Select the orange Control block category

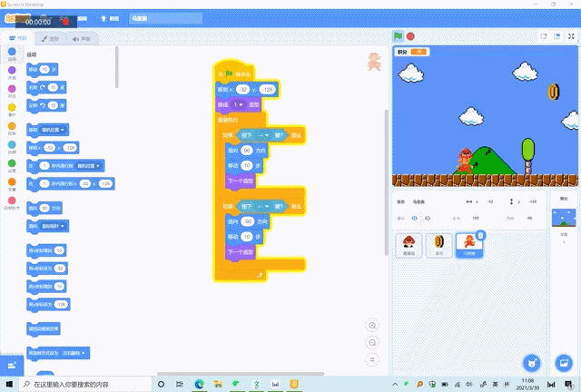tap(12, 128)
